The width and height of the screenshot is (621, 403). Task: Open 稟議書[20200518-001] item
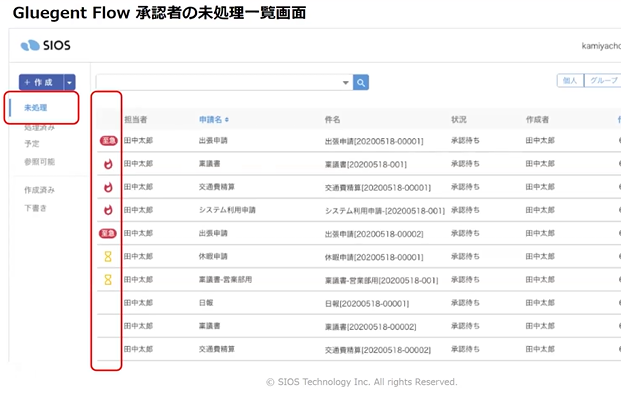[x=366, y=164]
